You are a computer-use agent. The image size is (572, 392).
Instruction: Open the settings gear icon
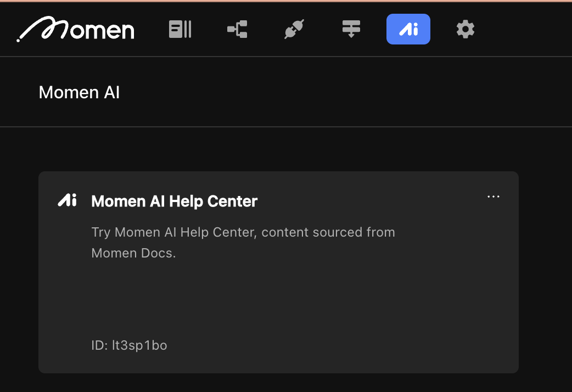[465, 29]
